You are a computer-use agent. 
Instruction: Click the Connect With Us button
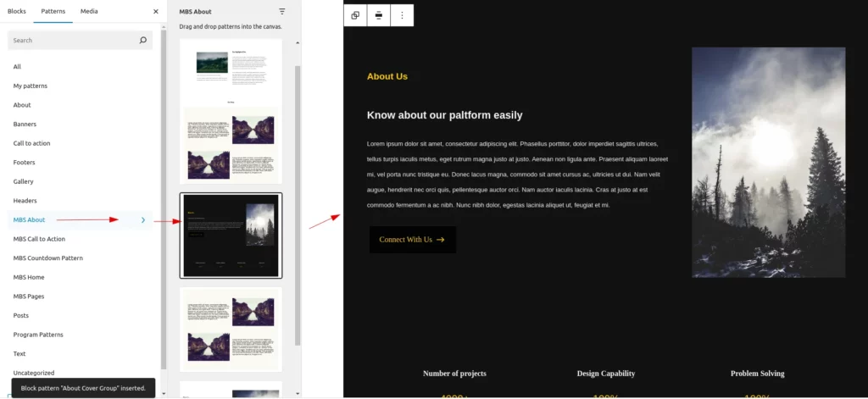(x=412, y=240)
